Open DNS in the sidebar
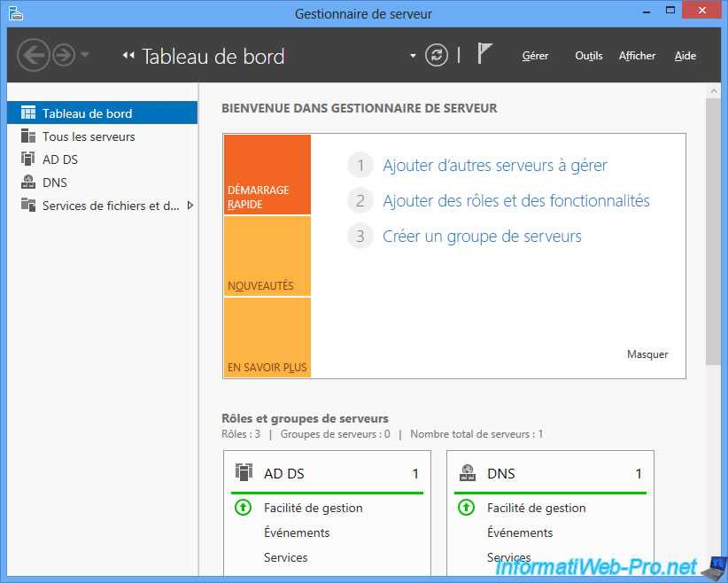 tap(102, 183)
